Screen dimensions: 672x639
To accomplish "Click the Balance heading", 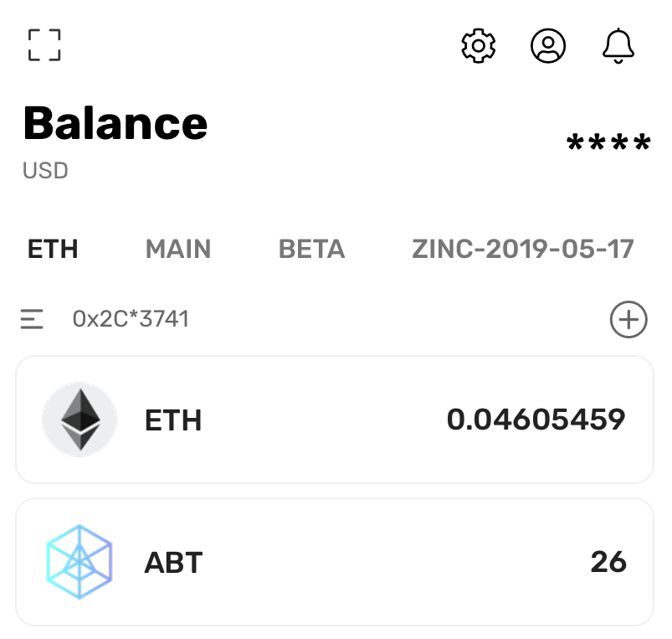I will click(x=115, y=124).
